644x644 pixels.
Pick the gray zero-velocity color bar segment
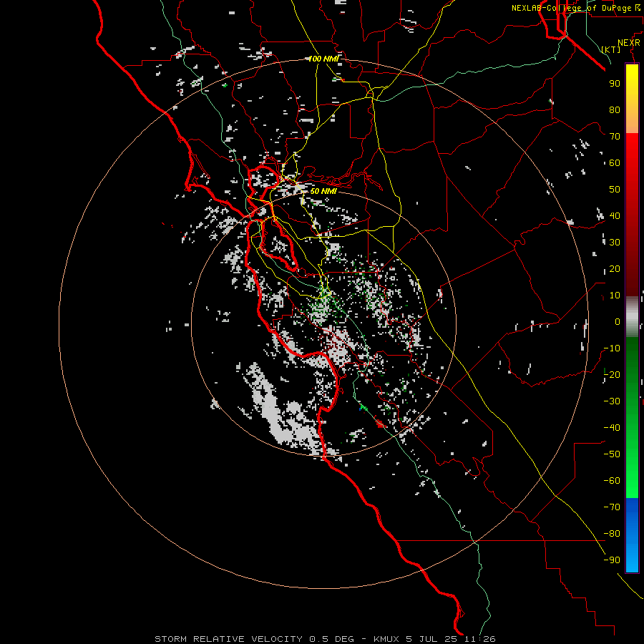coord(632,316)
